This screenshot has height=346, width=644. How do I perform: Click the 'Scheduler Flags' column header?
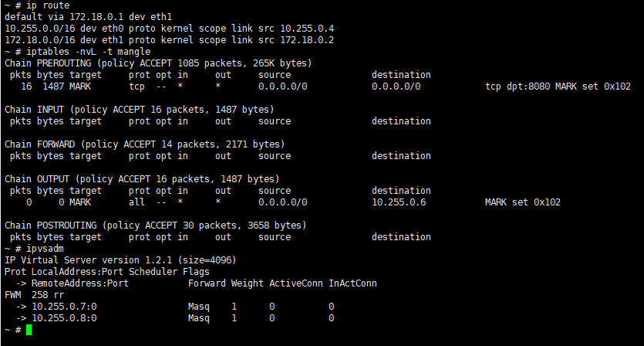[169, 272]
